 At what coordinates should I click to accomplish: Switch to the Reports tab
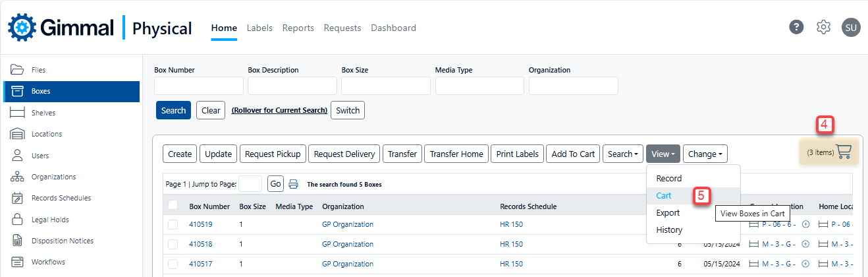(x=298, y=28)
